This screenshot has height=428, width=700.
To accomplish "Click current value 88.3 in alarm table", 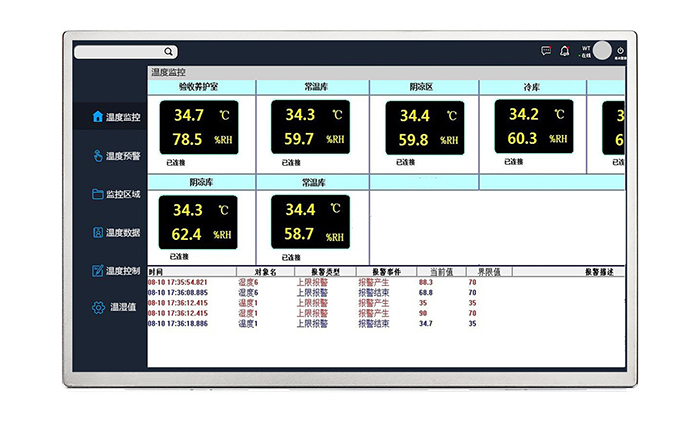I will pos(426,283).
